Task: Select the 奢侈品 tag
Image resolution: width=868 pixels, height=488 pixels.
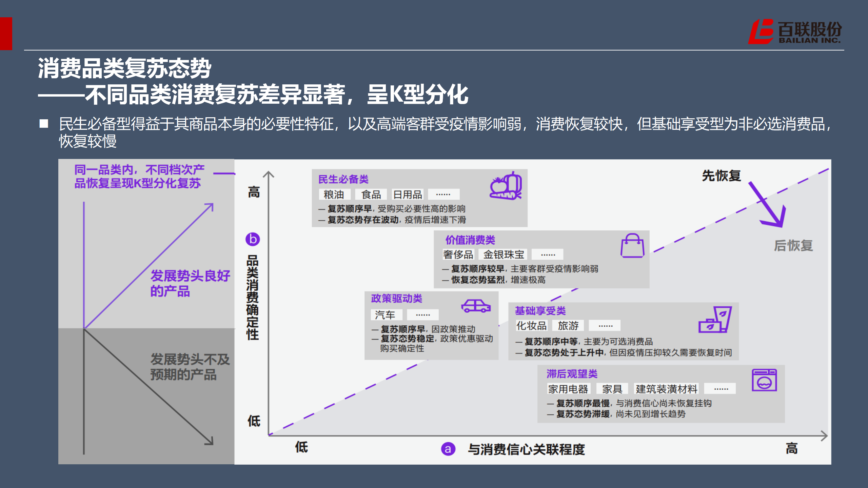Action: [x=458, y=255]
